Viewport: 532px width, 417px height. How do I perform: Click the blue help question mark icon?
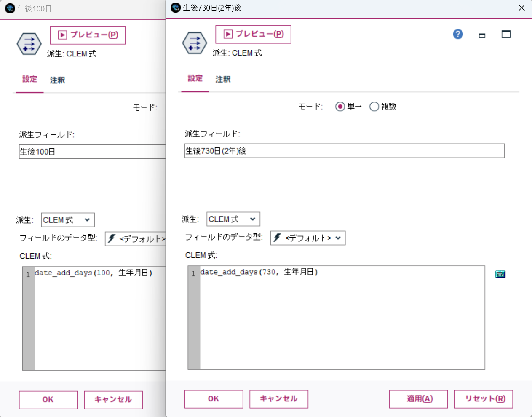tap(457, 34)
